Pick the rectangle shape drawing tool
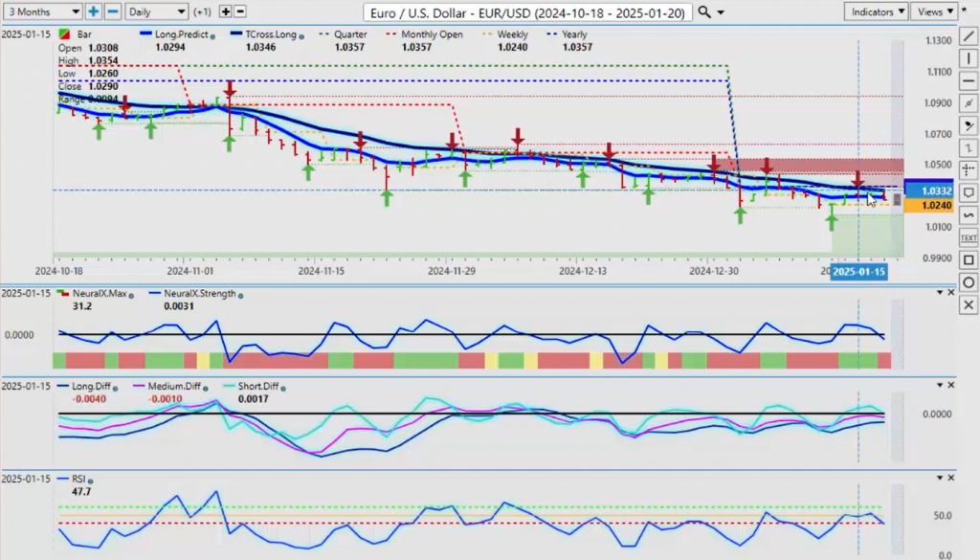This screenshot has height=560, width=980. click(969, 260)
